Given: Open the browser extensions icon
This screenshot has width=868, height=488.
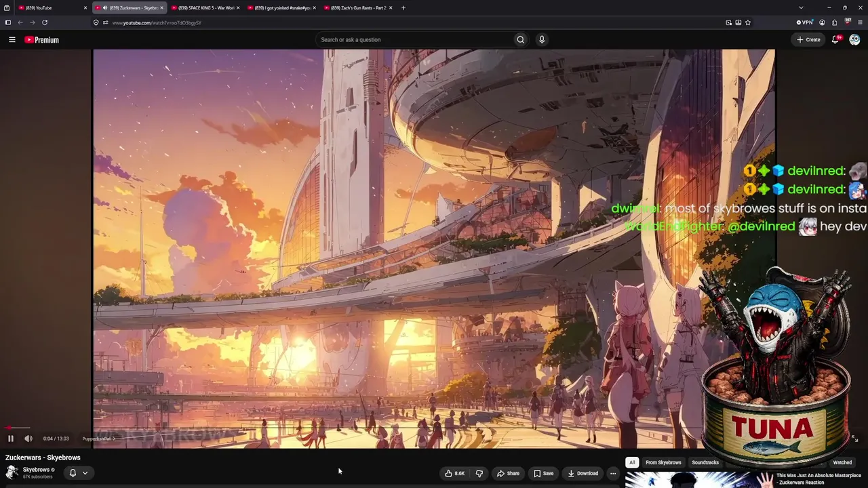Looking at the screenshot, I should point(835,22).
